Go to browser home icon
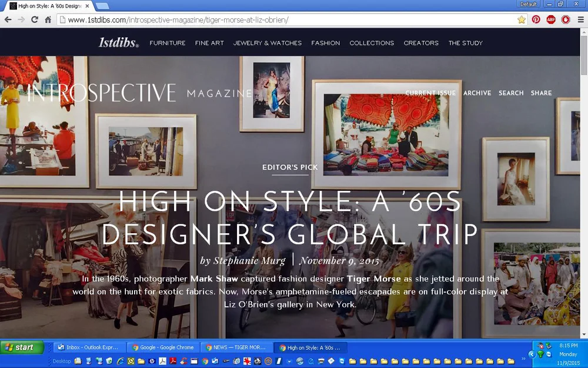Screen dimensions: 588x368 (48, 19)
